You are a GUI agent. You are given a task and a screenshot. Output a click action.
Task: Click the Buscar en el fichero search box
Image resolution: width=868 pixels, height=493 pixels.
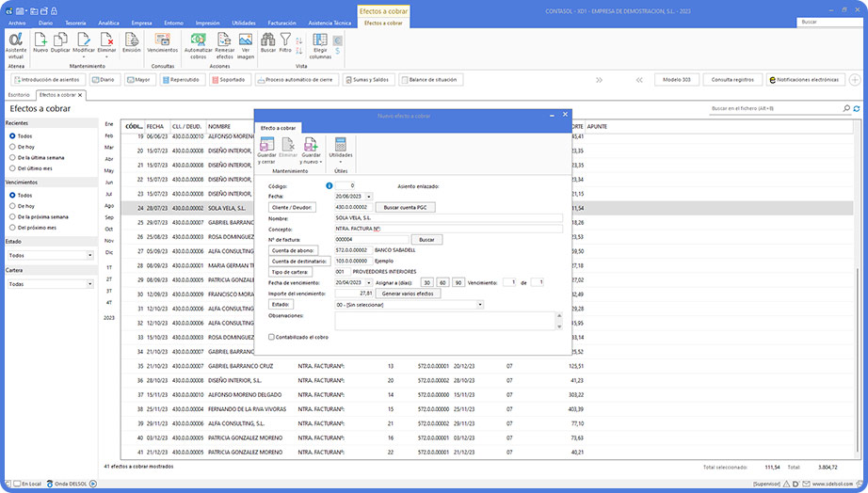point(776,108)
